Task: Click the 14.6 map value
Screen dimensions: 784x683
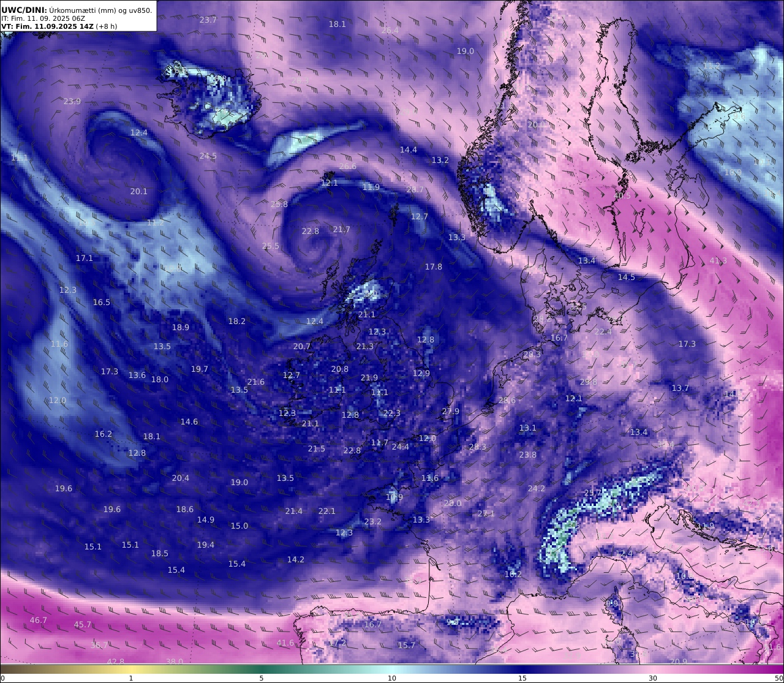Action: pyautogui.click(x=189, y=421)
